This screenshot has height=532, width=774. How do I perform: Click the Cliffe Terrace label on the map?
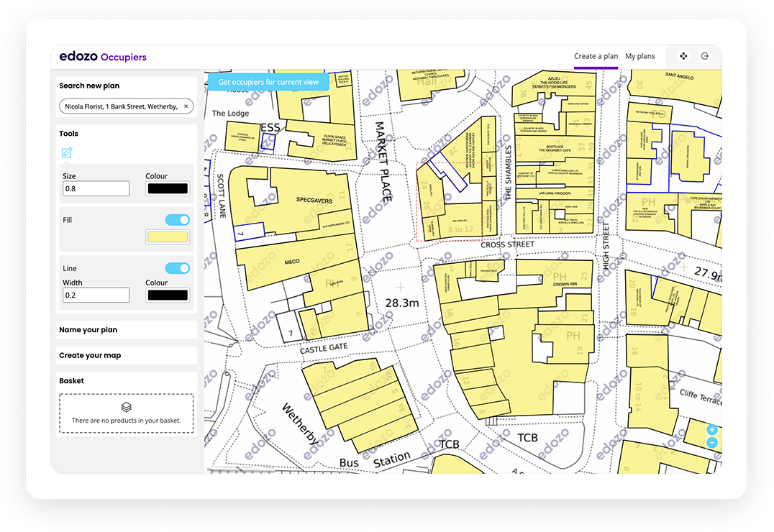coord(700,397)
